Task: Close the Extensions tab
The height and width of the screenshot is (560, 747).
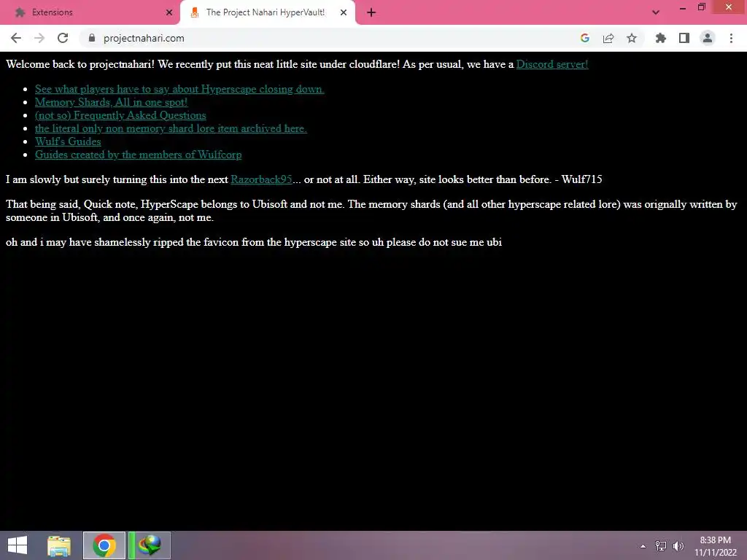Action: (x=169, y=13)
